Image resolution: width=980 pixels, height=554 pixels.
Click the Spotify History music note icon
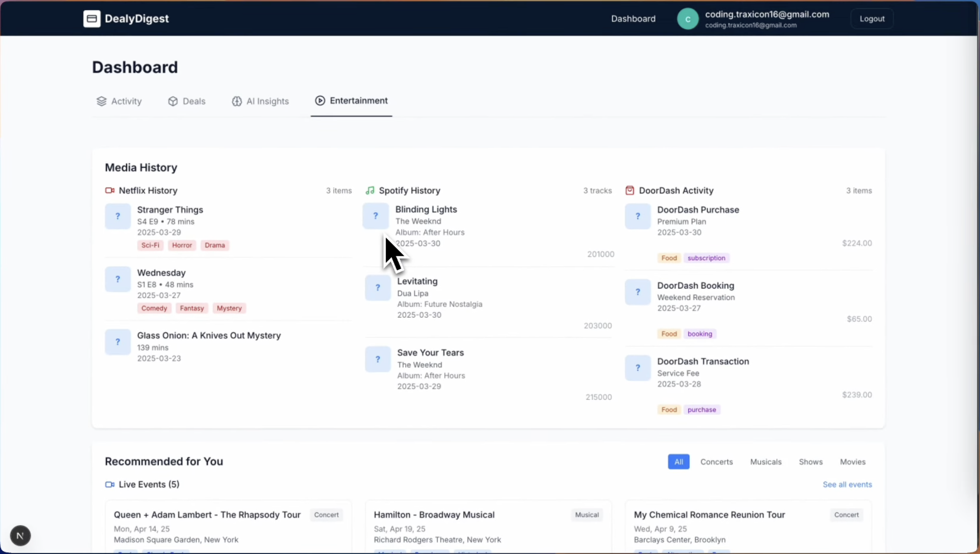click(x=370, y=191)
